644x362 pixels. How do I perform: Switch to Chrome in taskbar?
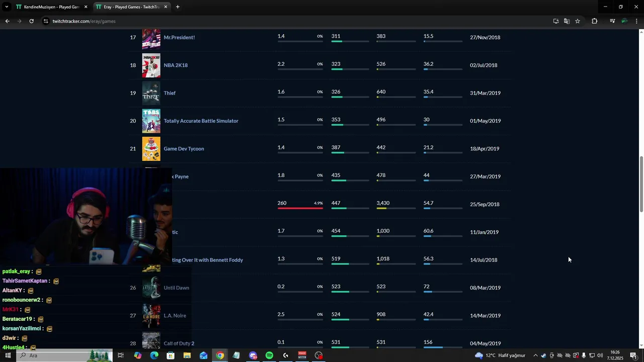tap(220, 355)
